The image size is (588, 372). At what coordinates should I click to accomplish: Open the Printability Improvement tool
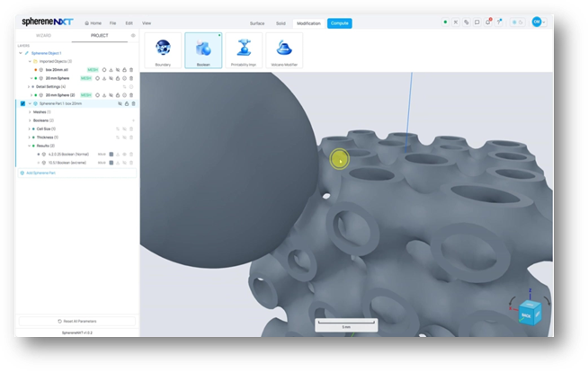click(x=244, y=50)
